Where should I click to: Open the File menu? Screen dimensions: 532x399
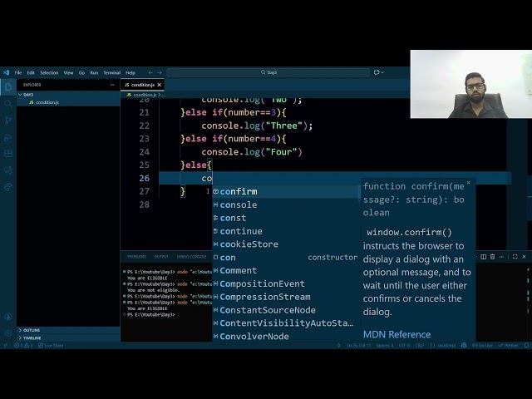point(18,72)
